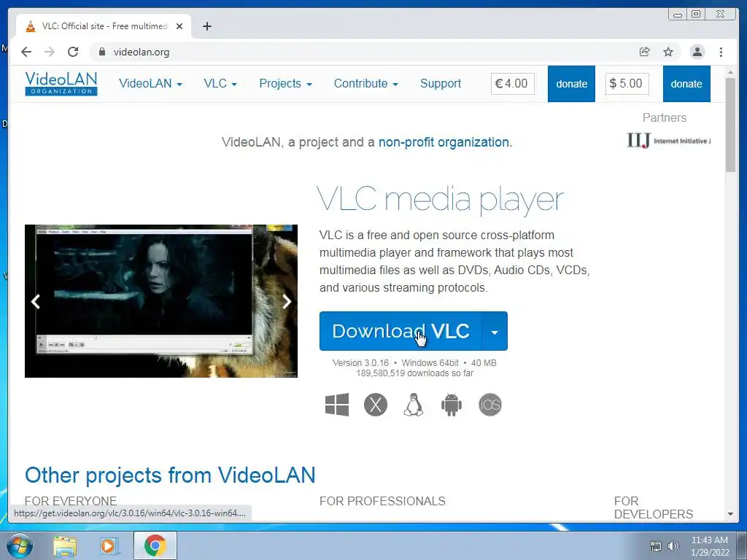Click the VLC screenshot carousel image
The image size is (747, 560).
click(161, 301)
